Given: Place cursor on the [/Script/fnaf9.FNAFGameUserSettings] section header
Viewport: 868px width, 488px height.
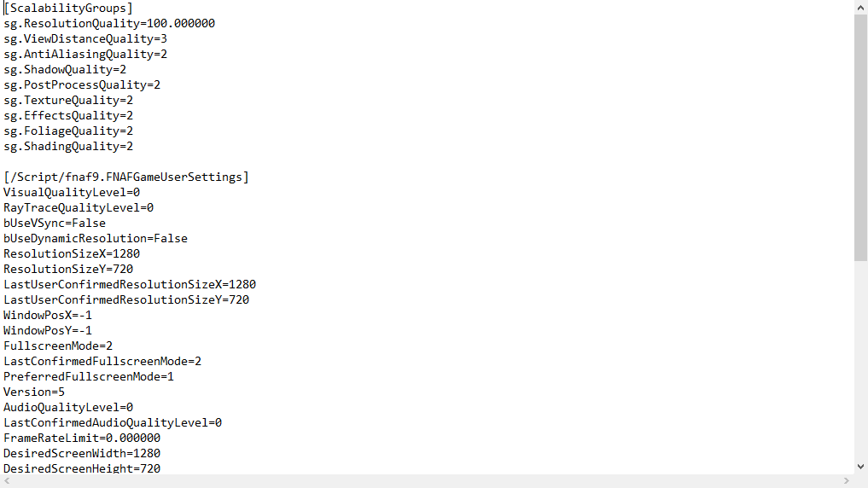Looking at the screenshot, I should point(126,177).
